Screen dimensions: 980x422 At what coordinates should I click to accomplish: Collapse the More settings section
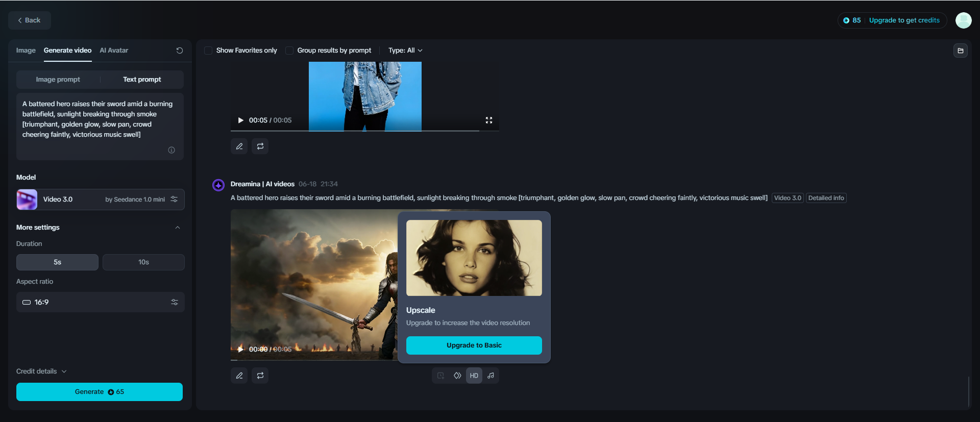point(178,228)
